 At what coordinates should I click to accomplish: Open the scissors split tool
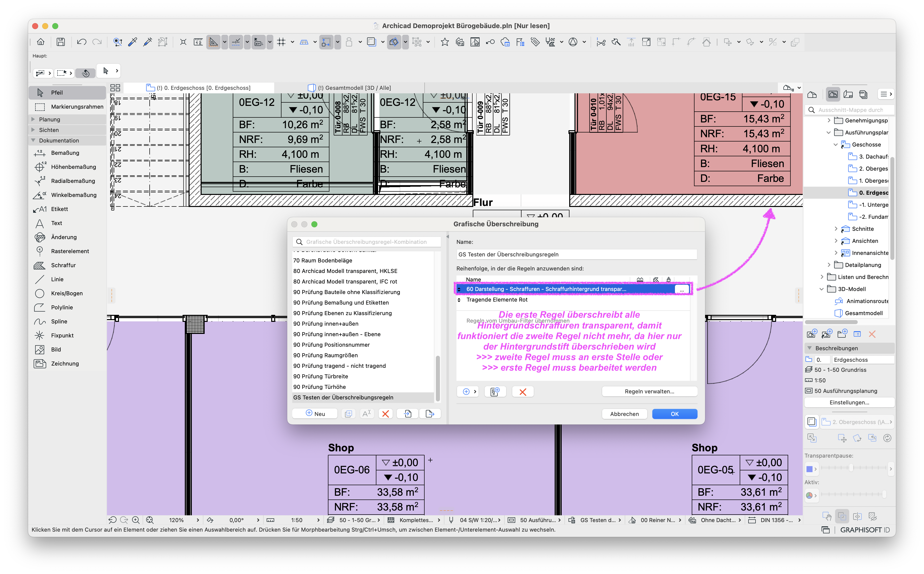(601, 42)
